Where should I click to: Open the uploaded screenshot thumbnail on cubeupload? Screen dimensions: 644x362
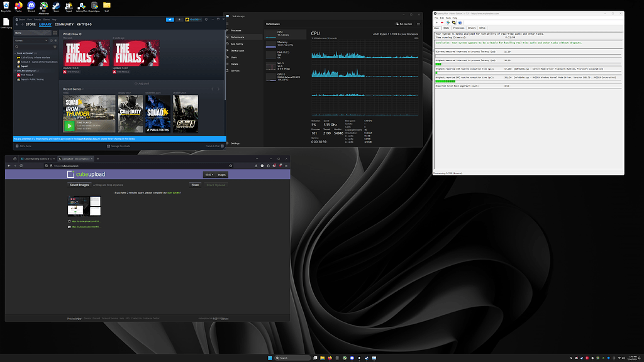(x=84, y=206)
